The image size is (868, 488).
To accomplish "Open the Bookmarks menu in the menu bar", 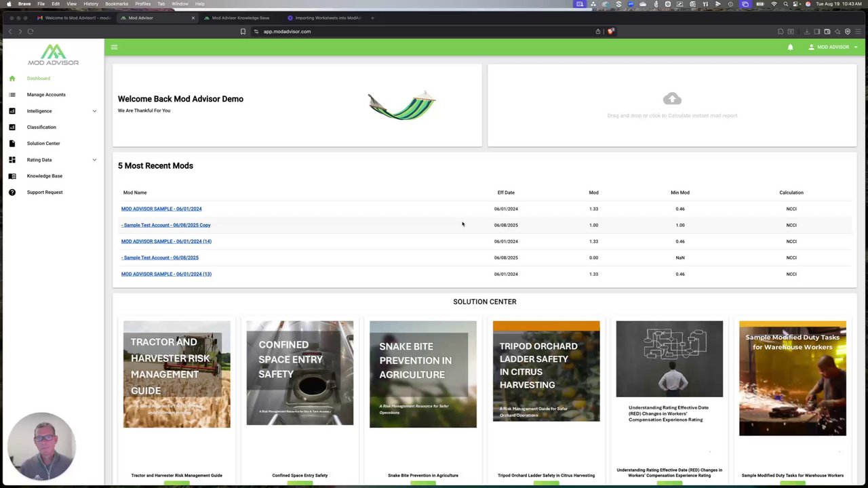I will (117, 4).
